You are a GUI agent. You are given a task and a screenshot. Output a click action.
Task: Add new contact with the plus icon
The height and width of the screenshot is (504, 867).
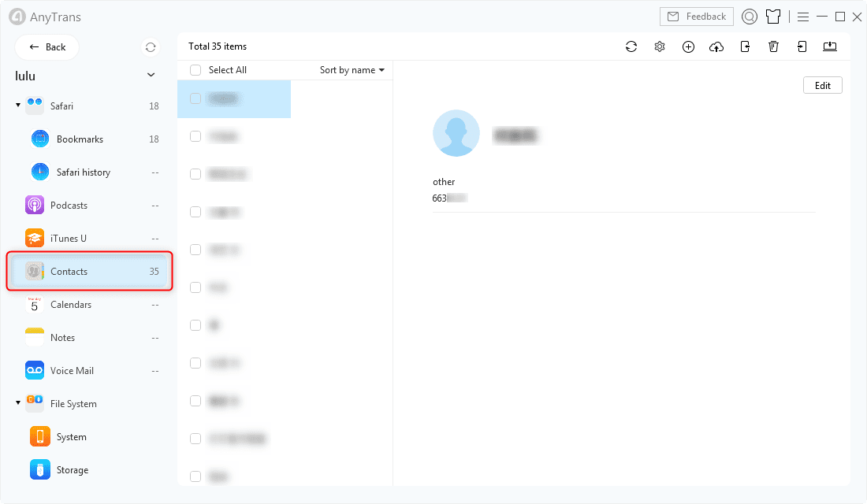pos(688,47)
